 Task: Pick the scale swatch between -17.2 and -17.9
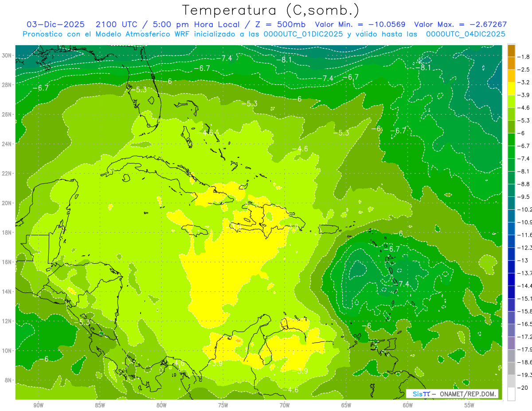511,343
